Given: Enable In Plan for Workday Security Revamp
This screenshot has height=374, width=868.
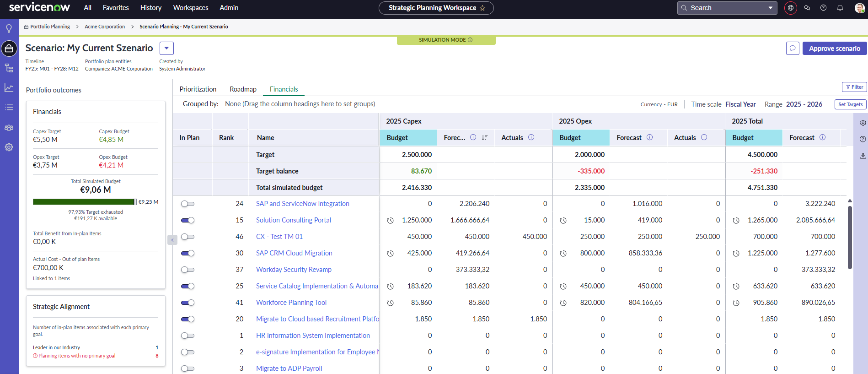Looking at the screenshot, I should pyautogui.click(x=188, y=270).
